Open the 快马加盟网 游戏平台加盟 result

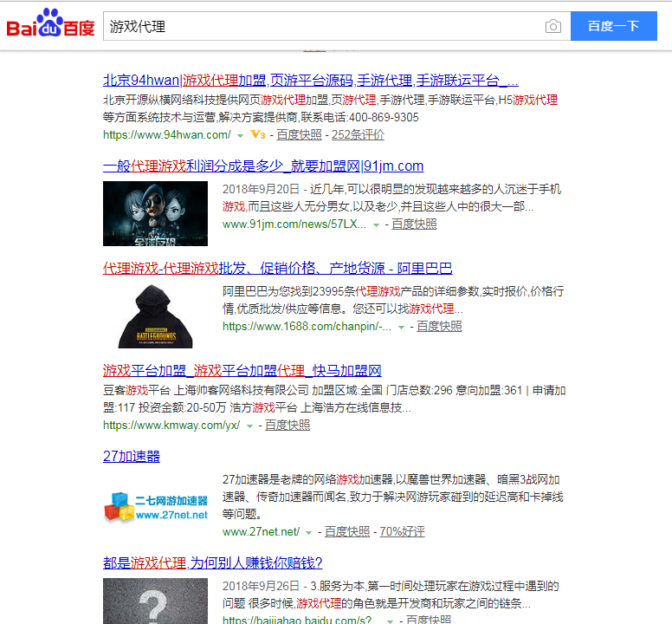(x=242, y=370)
